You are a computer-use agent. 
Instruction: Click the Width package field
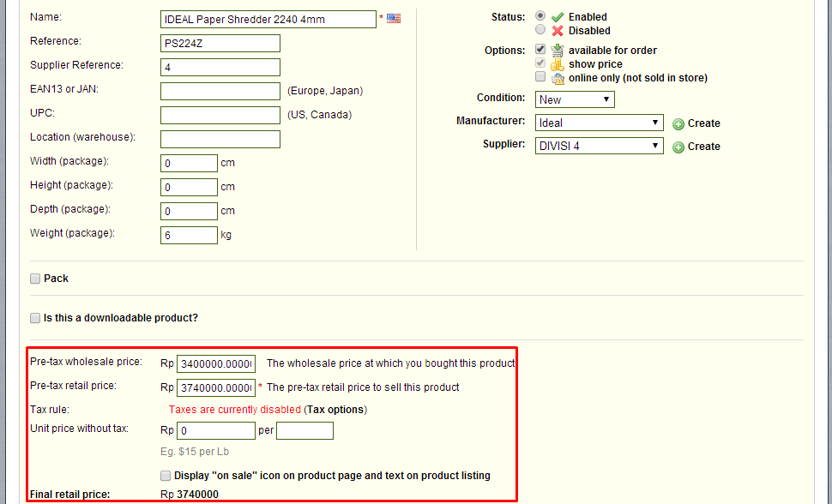pos(189,164)
